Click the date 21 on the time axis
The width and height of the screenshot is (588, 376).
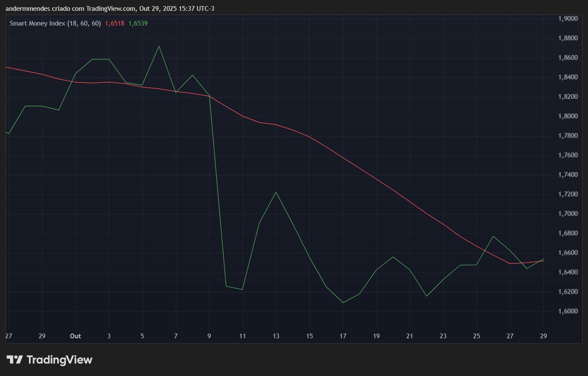(x=409, y=336)
